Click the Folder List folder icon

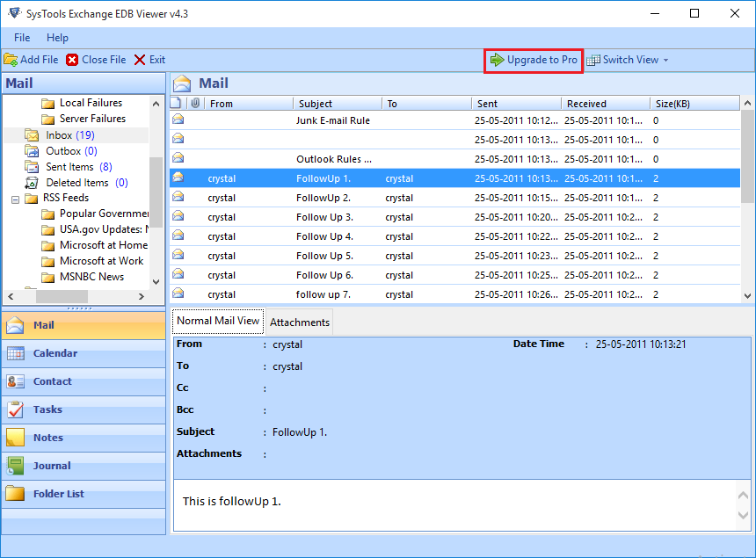coord(16,494)
